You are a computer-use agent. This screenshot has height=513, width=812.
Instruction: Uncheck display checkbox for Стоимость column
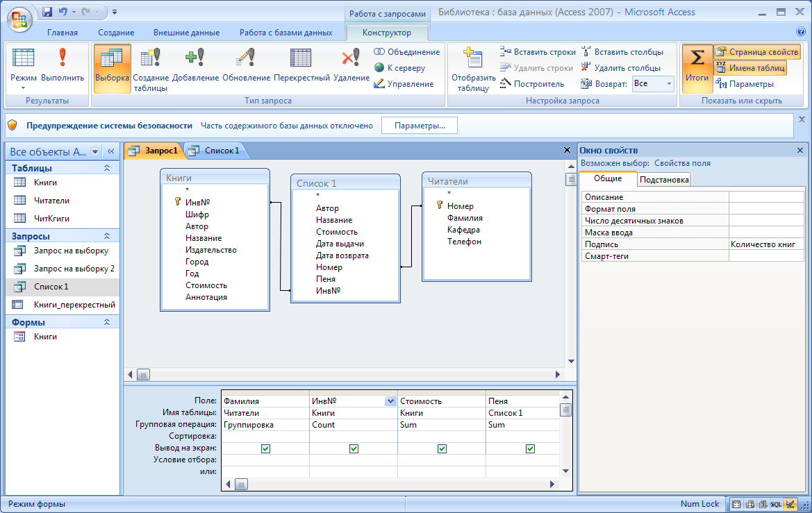pyautogui.click(x=442, y=448)
